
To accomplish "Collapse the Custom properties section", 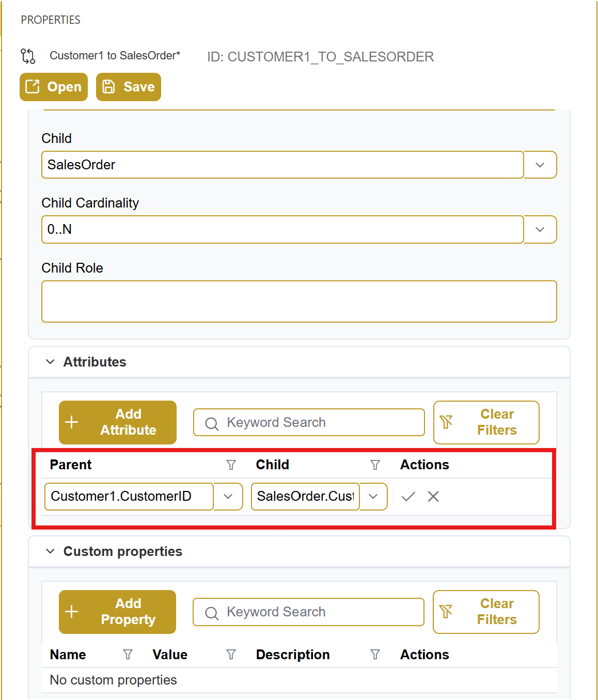I will click(x=50, y=551).
